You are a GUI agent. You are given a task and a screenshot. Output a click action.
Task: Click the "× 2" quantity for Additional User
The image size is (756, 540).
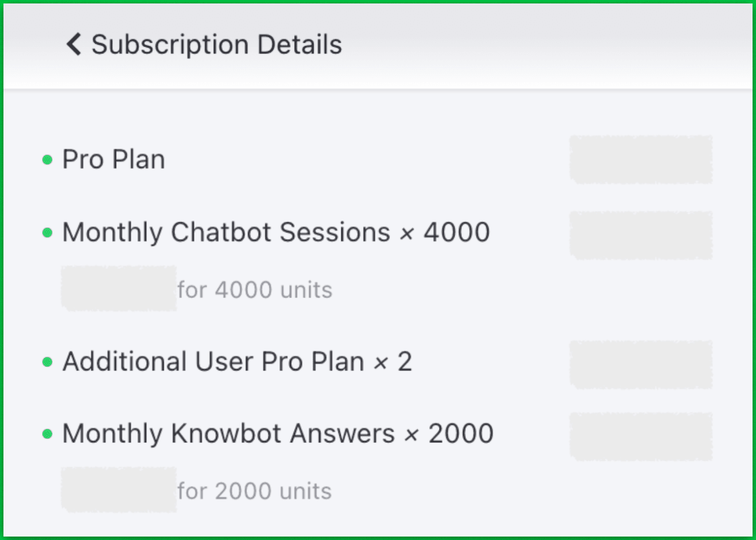394,362
